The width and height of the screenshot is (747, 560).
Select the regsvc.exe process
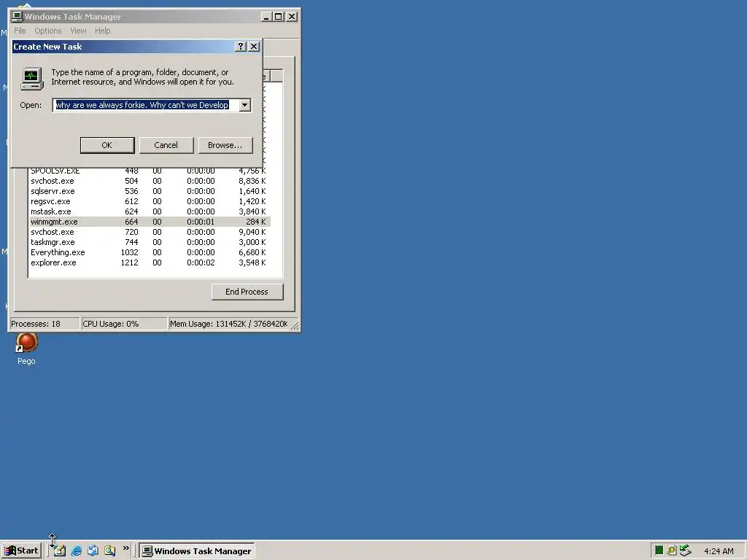click(150, 201)
